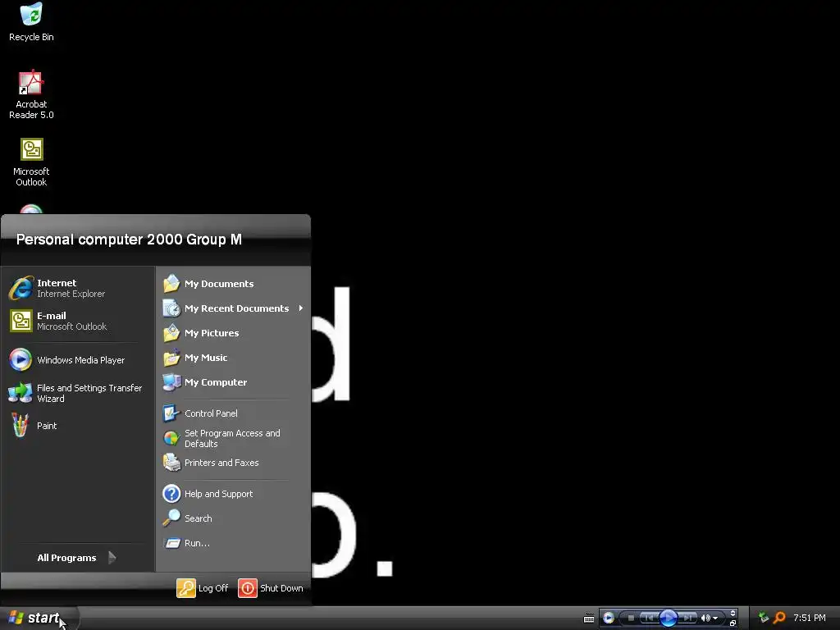Image resolution: width=840 pixels, height=630 pixels.
Task: Click the Shut Down button
Action: point(271,587)
